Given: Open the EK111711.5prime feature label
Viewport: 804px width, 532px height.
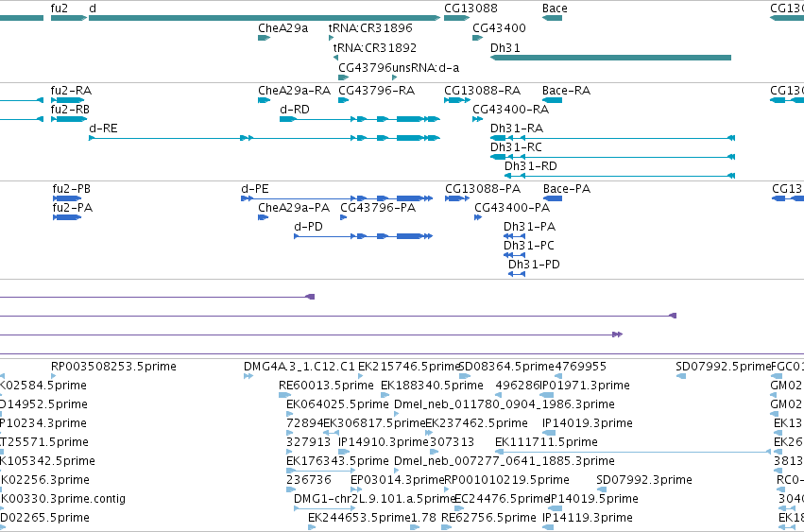Looking at the screenshot, I should coord(546,442).
